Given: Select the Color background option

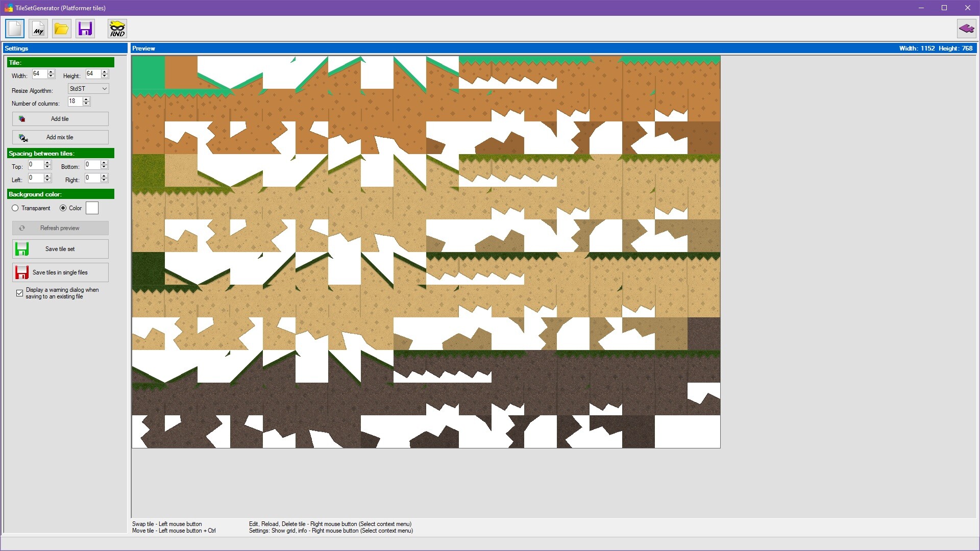Looking at the screenshot, I should coord(63,208).
